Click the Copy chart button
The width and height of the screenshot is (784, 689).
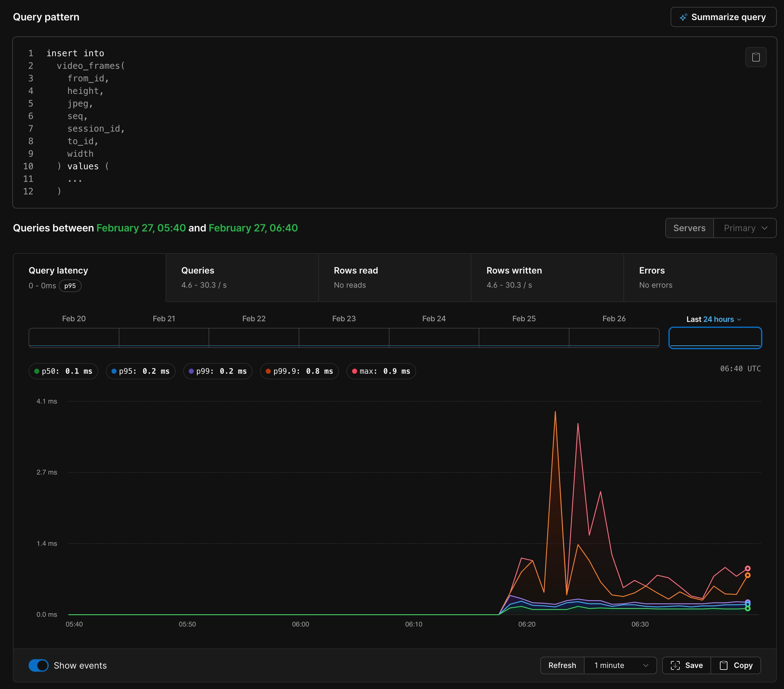[736, 665]
